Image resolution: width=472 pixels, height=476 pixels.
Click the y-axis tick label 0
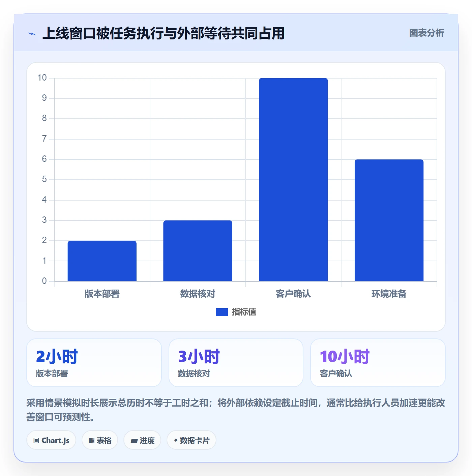tap(44, 281)
